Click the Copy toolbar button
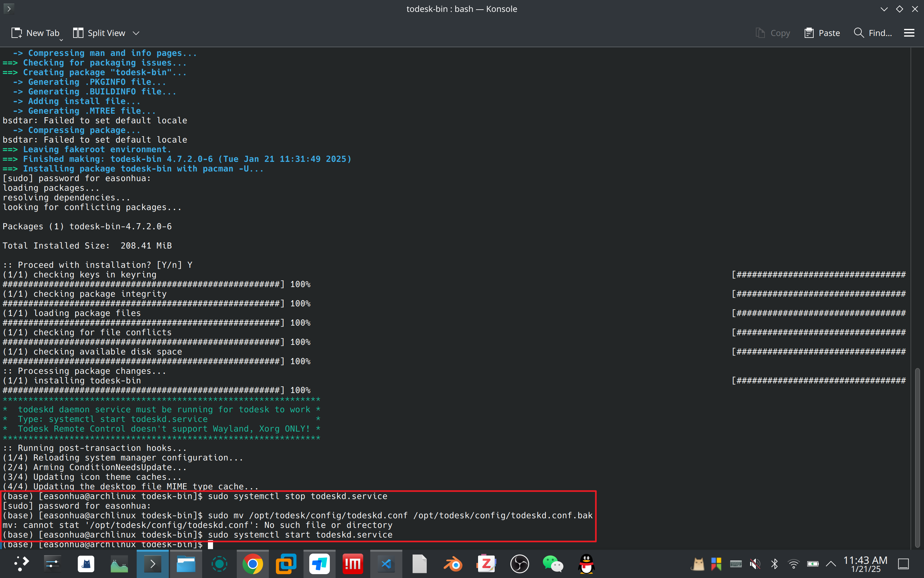Viewport: 924px width, 578px height. click(x=773, y=33)
